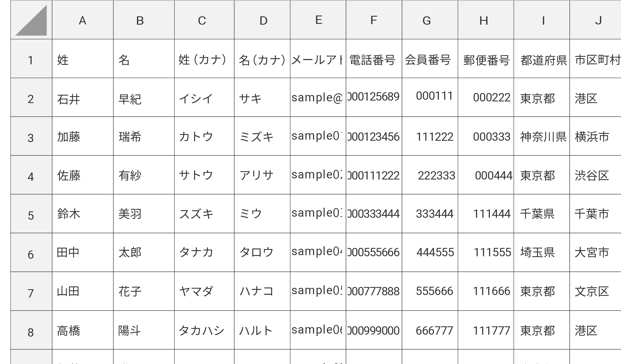Screen dimensions: 621x364
Task: Click the 都道府県 header cell
Action: pyautogui.click(x=542, y=59)
